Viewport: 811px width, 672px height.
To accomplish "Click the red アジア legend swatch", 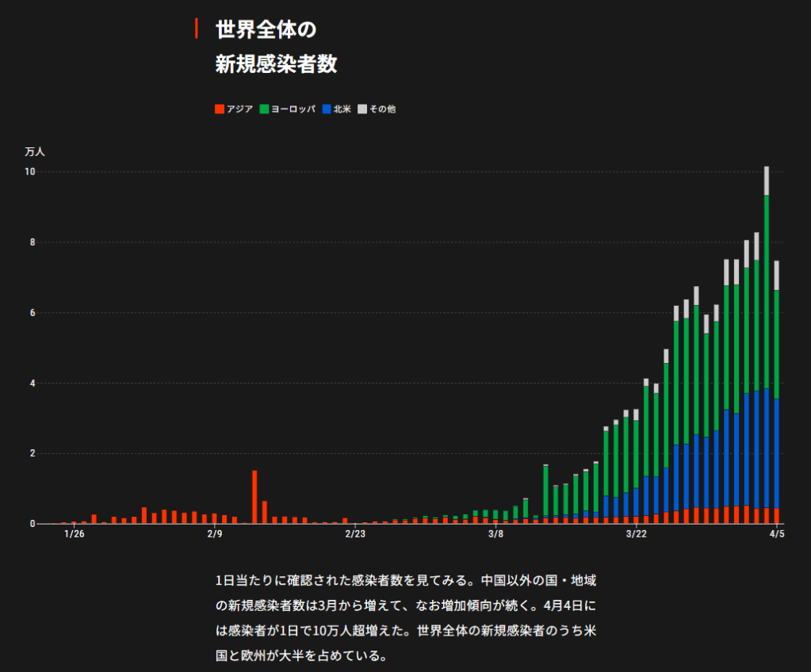I will (220, 109).
